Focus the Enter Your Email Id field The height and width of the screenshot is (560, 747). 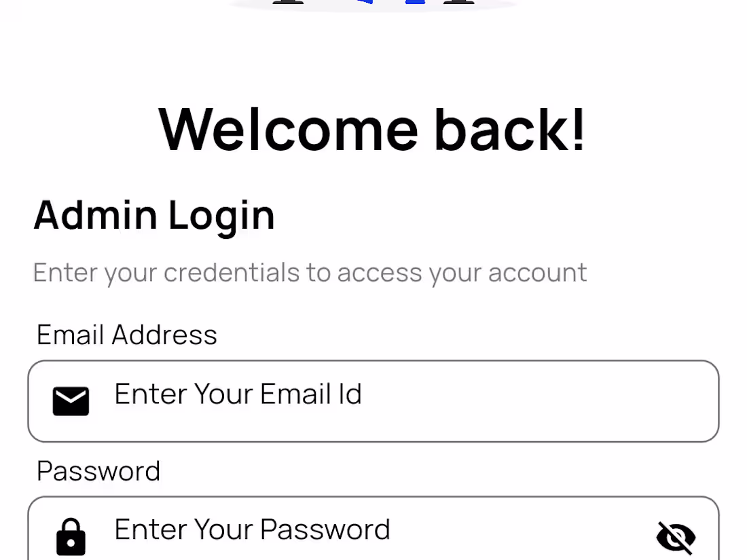click(373, 401)
